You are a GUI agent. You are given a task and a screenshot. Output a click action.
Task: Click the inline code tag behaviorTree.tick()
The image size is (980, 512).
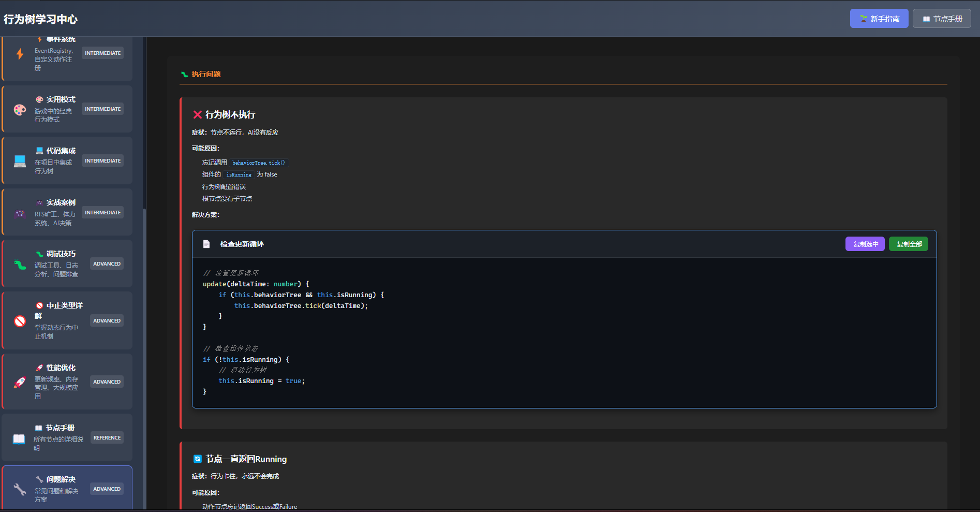(x=259, y=163)
